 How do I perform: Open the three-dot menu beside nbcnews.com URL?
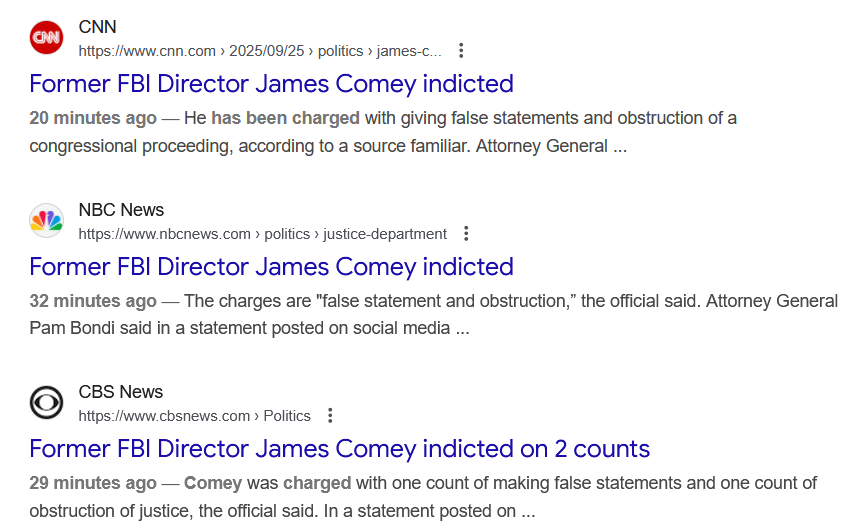[x=466, y=234]
